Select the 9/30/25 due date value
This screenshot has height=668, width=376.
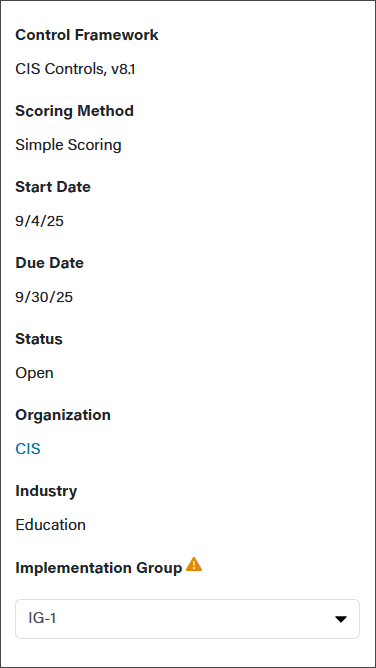click(x=44, y=297)
